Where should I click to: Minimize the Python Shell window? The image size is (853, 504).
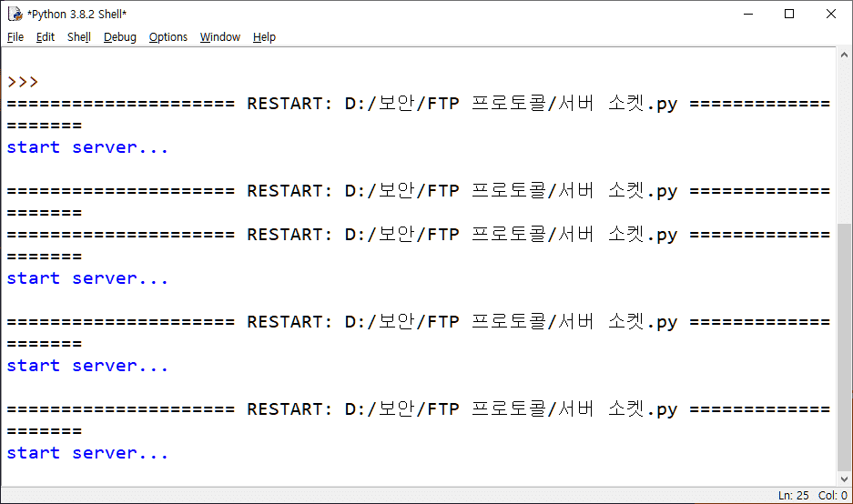click(747, 14)
